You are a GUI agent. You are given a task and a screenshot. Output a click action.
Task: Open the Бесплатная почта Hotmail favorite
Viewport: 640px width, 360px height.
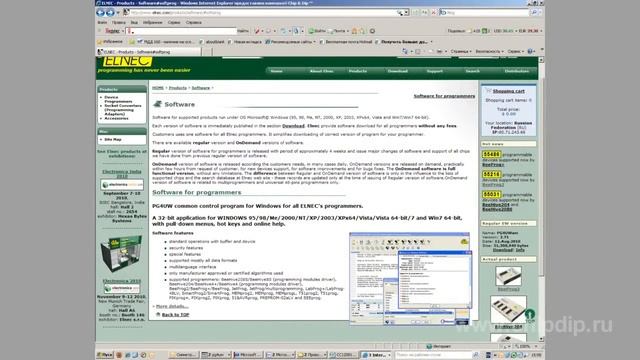click(x=346, y=42)
